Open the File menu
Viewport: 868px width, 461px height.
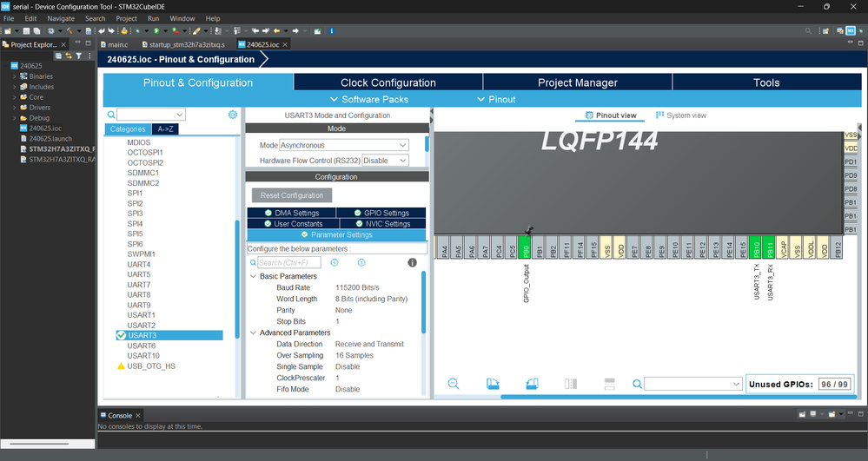(9, 18)
